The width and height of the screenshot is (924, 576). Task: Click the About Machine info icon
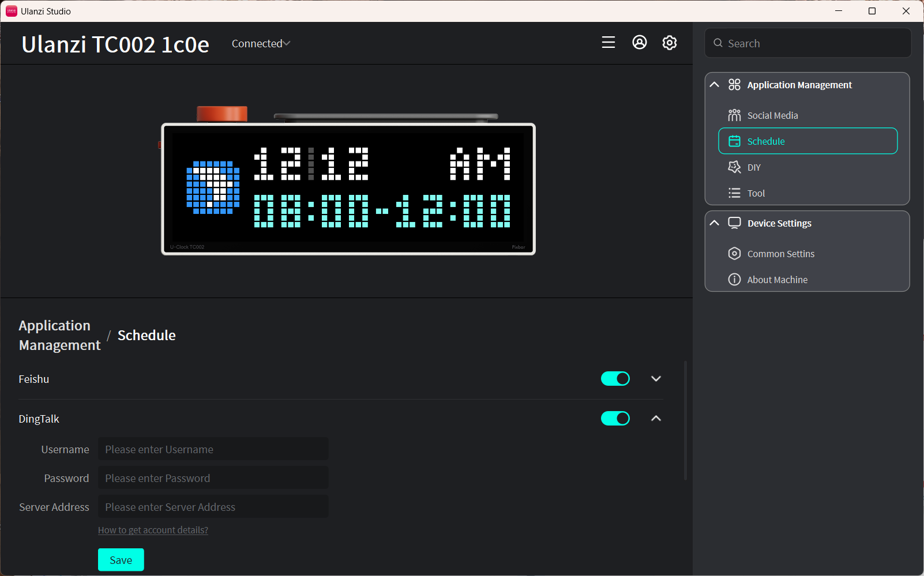coord(734,280)
